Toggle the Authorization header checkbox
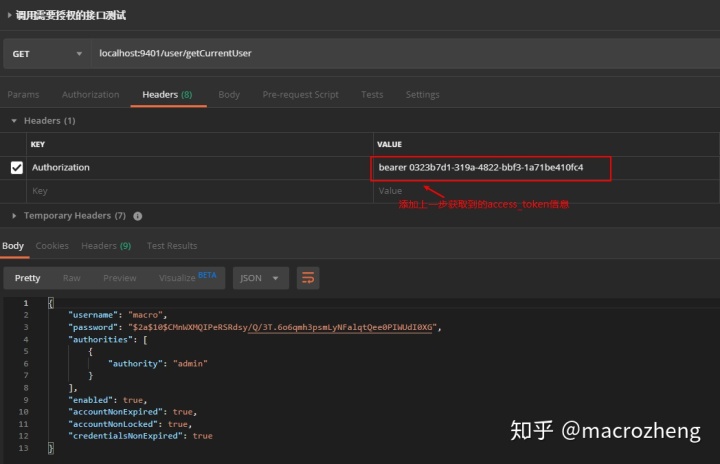Image resolution: width=720 pixels, height=464 pixels. click(x=17, y=168)
